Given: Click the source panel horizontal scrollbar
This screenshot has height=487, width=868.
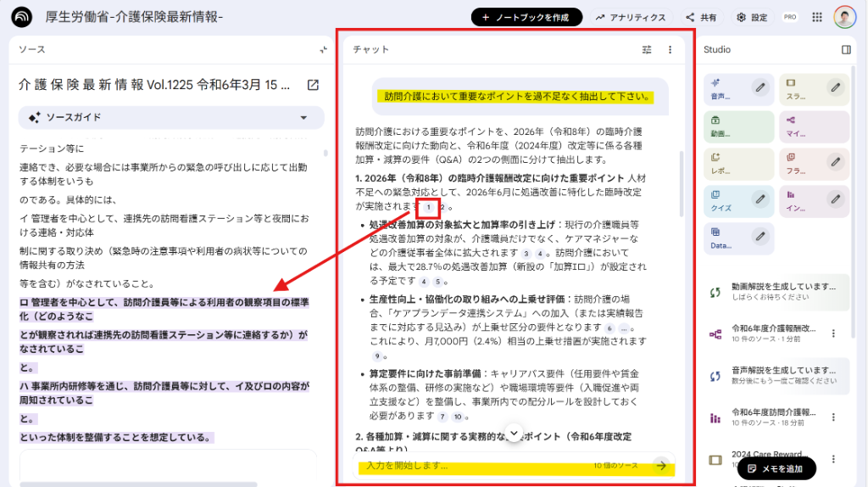Looking at the screenshot, I should coord(138,484).
